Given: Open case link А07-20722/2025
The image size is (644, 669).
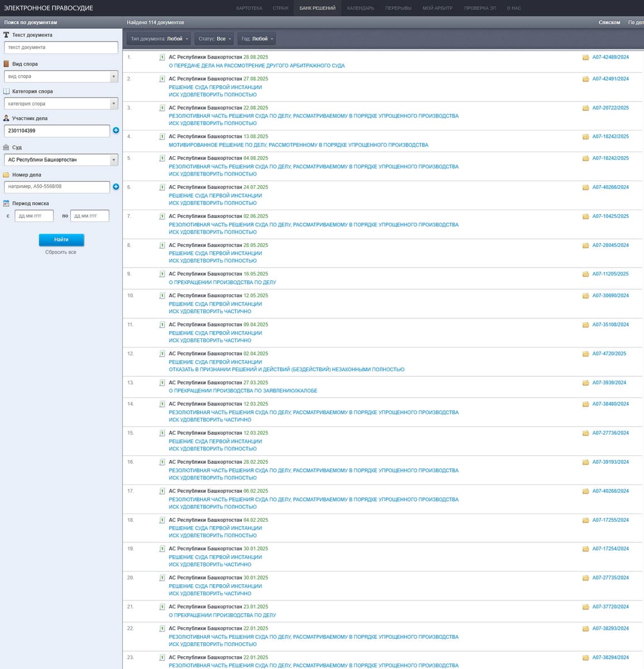Looking at the screenshot, I should [x=610, y=108].
